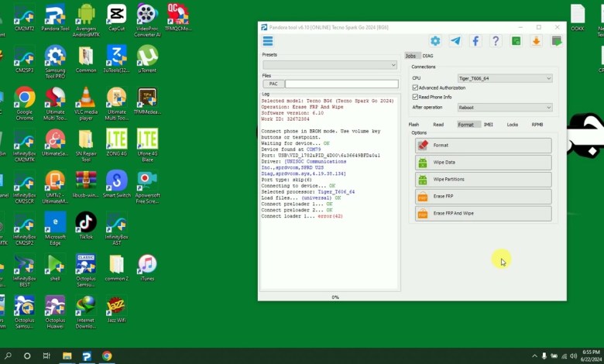Screen dimensions: 604x364
Task: Click the 0% progress bar
Action: [335, 297]
